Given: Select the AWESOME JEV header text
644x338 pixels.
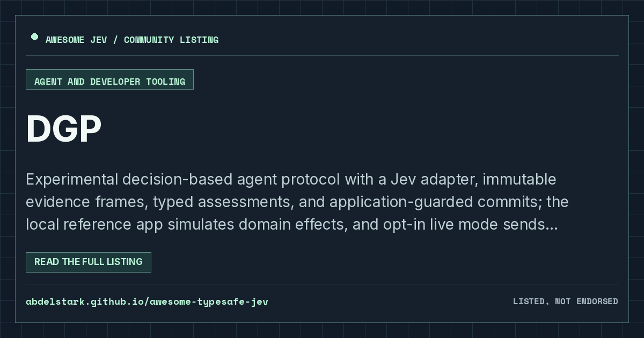Looking at the screenshot, I should [76, 40].
